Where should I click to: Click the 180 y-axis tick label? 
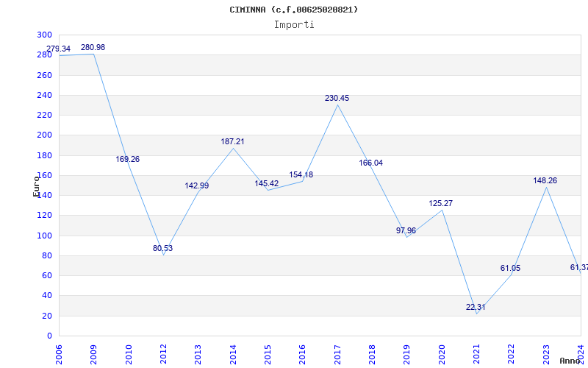click(x=45, y=155)
